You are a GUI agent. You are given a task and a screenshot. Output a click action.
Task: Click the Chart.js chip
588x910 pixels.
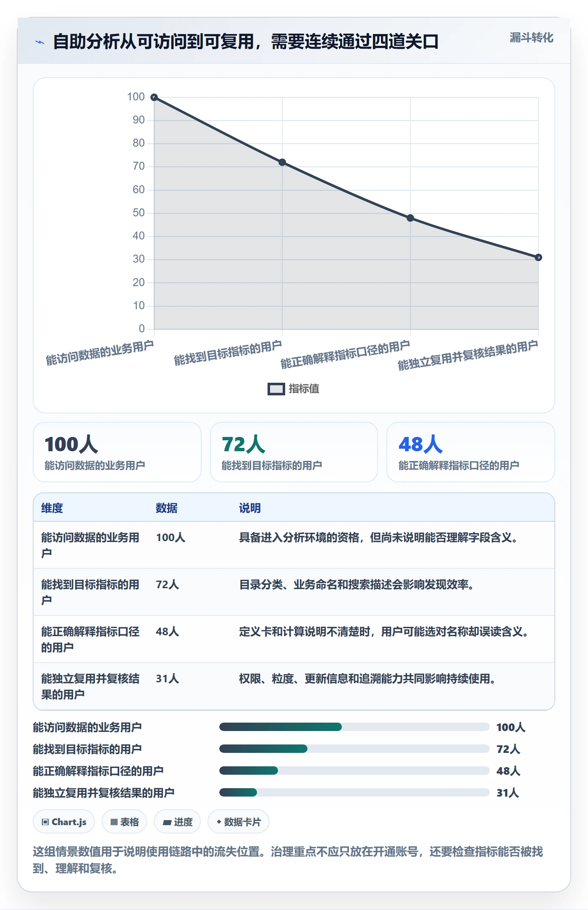pos(64,822)
